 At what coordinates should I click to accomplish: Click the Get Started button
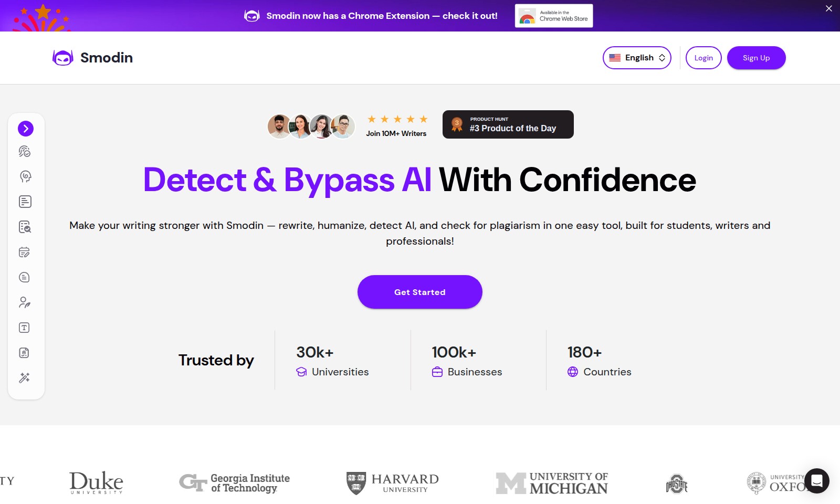click(420, 292)
